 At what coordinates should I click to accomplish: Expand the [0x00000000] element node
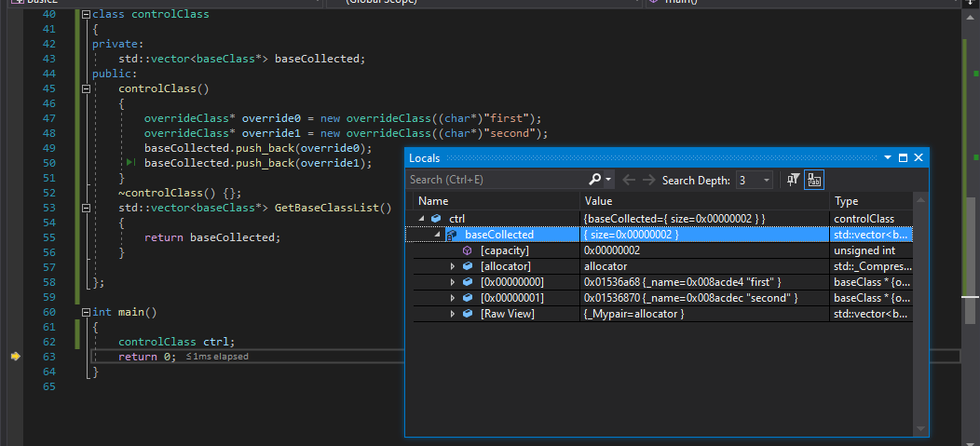tap(453, 282)
